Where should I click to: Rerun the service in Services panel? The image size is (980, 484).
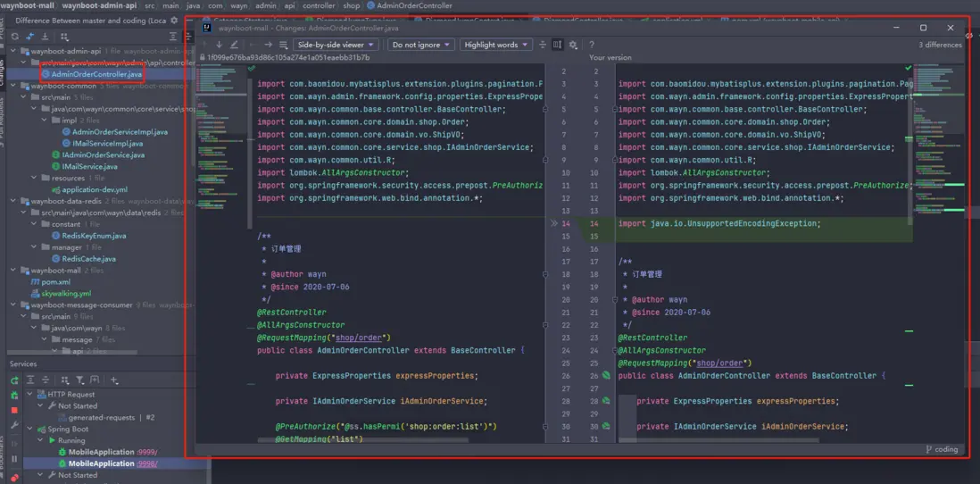click(14, 380)
